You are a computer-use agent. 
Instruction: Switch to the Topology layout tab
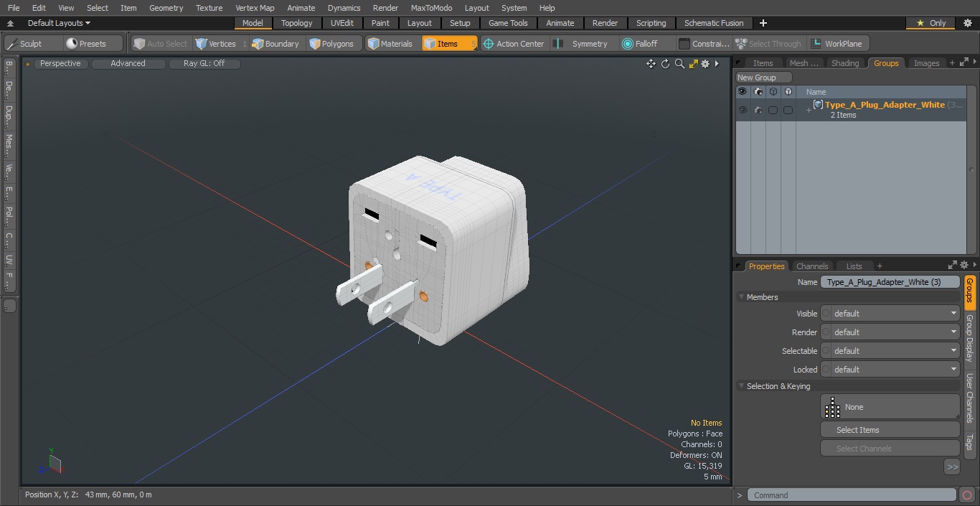click(296, 23)
